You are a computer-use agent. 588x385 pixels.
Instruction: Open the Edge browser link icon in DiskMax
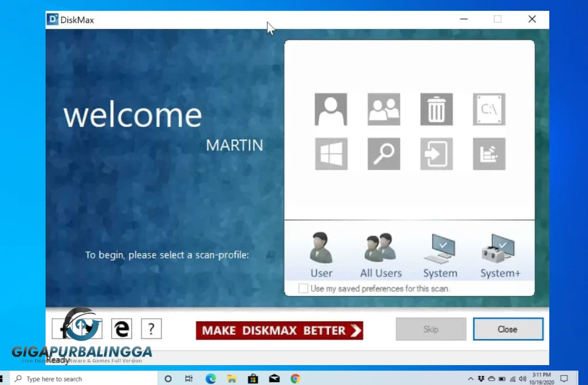pos(121,329)
